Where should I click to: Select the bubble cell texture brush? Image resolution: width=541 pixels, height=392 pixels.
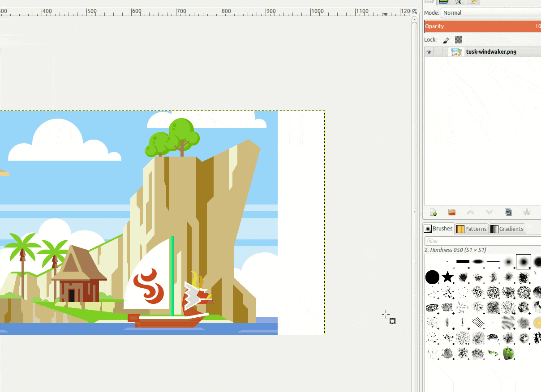coord(493,292)
